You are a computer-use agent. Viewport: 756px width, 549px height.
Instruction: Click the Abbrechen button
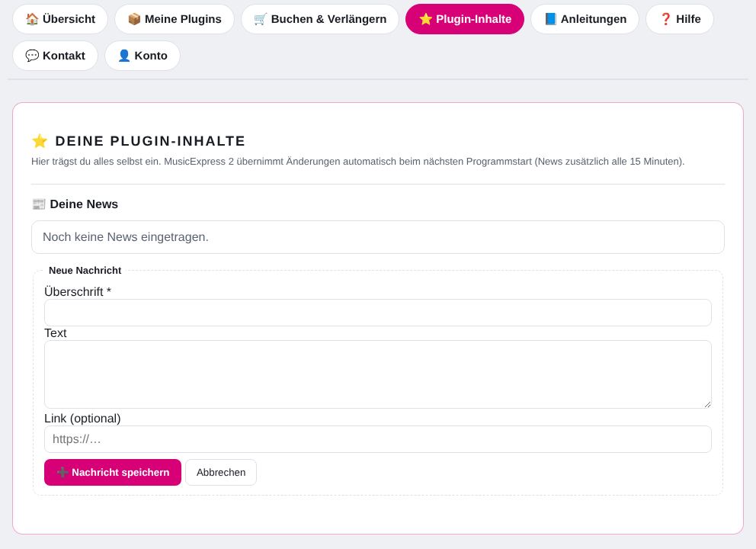tap(221, 472)
